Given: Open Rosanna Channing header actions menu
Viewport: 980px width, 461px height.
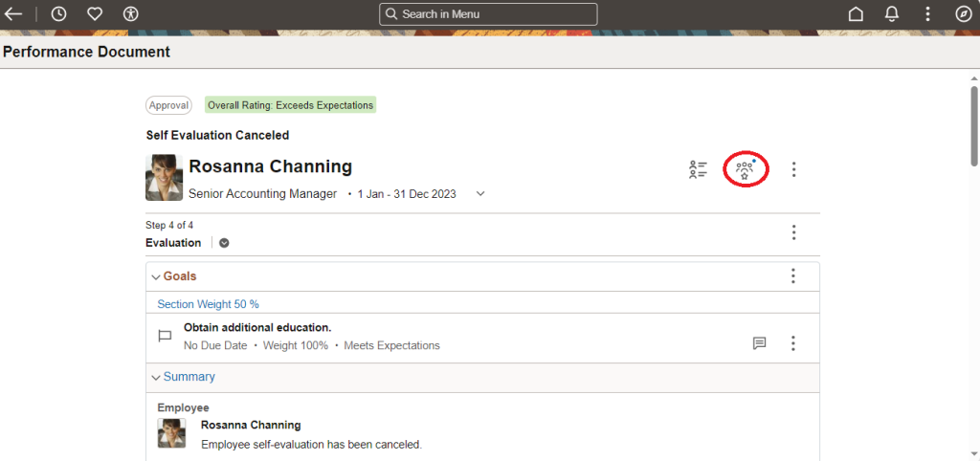Looking at the screenshot, I should click(793, 170).
